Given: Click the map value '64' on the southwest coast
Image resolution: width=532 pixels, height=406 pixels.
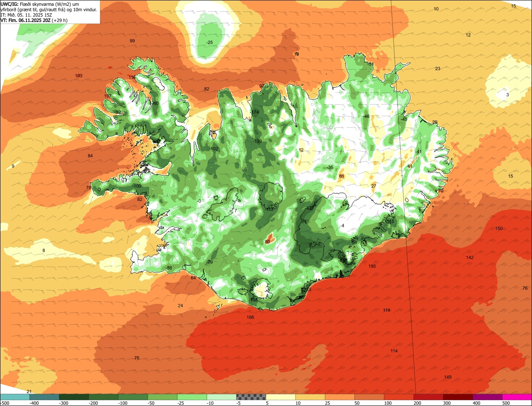Looking at the screenshot, I should 193,278.
